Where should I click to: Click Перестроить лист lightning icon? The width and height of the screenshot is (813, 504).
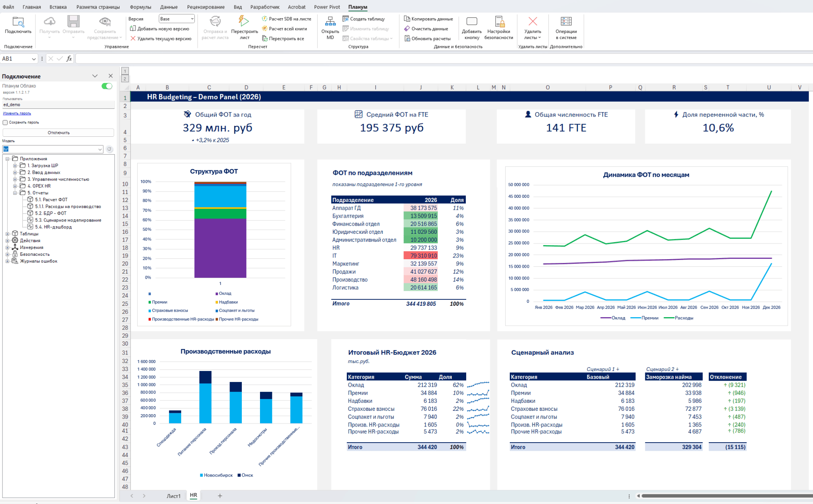(243, 21)
